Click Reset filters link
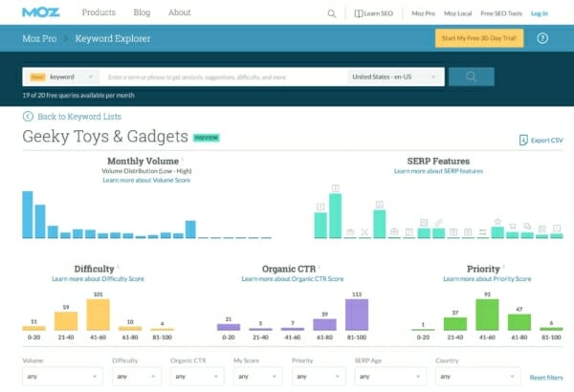574x392 pixels. click(x=546, y=378)
